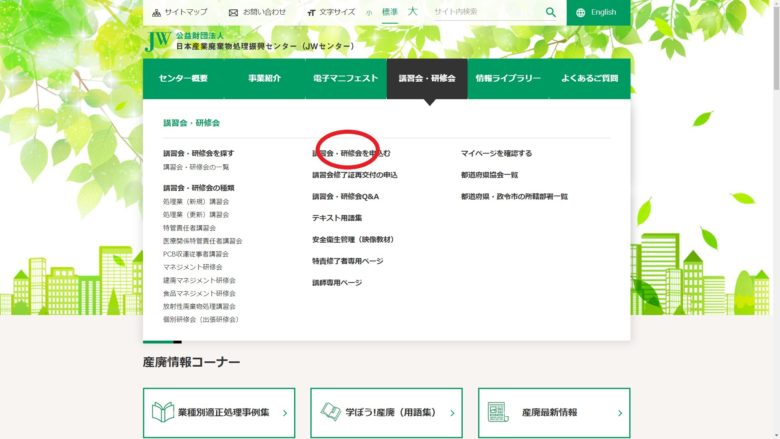Viewport: 780px width, 439px height.
Task: Expand the 電子マニフェスト navigation menu
Action: [345, 78]
